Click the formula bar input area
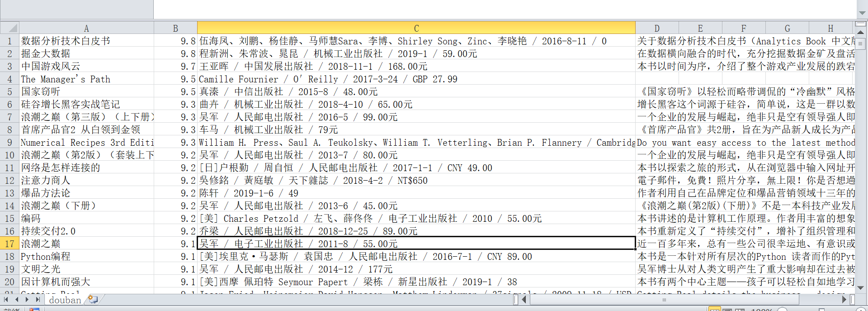Image resolution: width=868 pixels, height=311 pixels. pyautogui.click(x=505, y=9)
